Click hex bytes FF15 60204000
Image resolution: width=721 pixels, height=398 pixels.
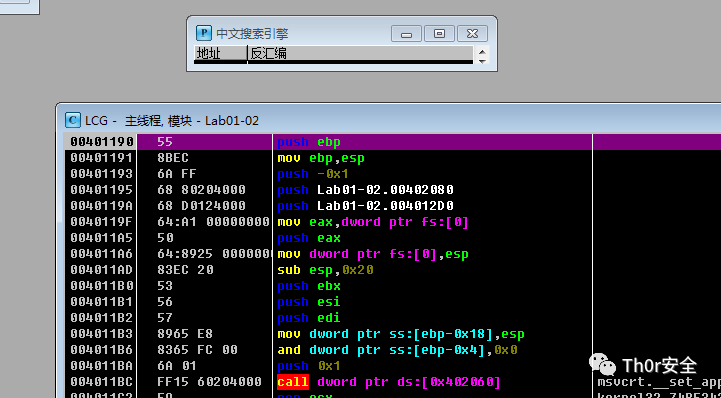pos(209,382)
